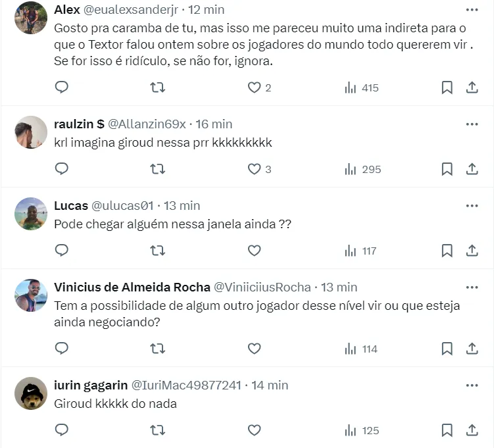This screenshot has width=494, height=448.
Task: Open @ulucas01 profile handle
Action: click(x=122, y=206)
